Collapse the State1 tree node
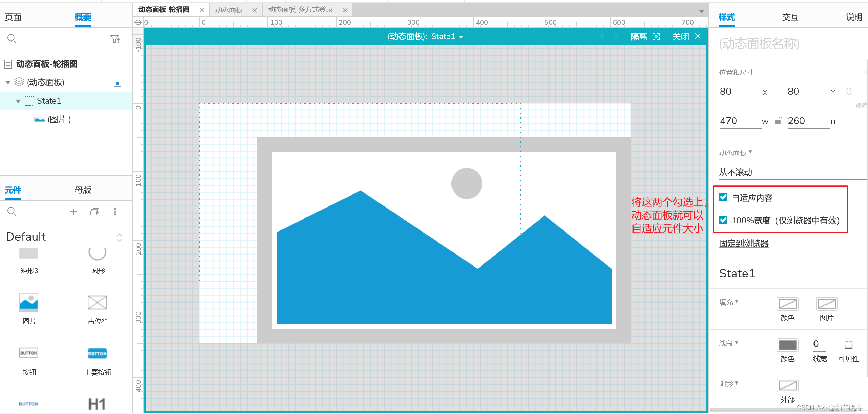This screenshot has height=414, width=868. [x=18, y=101]
